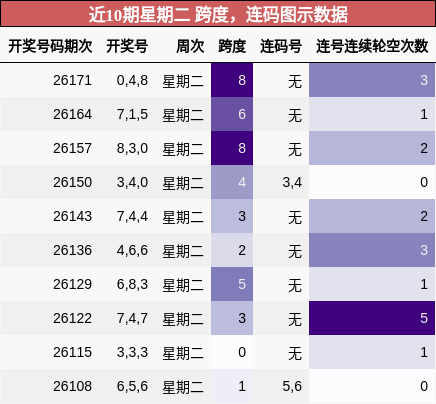The height and width of the screenshot is (404, 436).
Task: Select winning numbers 4,6,6
Action: (132, 250)
